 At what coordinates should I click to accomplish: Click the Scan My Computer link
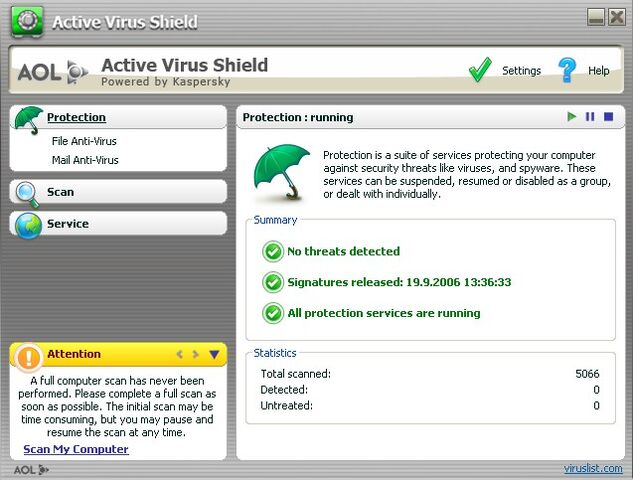(x=76, y=449)
